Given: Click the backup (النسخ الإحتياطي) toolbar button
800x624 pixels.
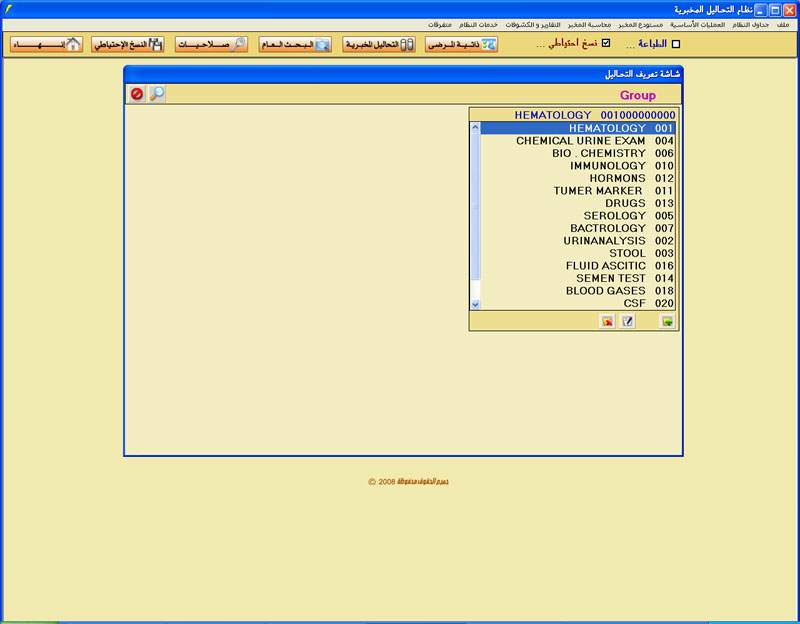Looking at the screenshot, I should (127, 45).
